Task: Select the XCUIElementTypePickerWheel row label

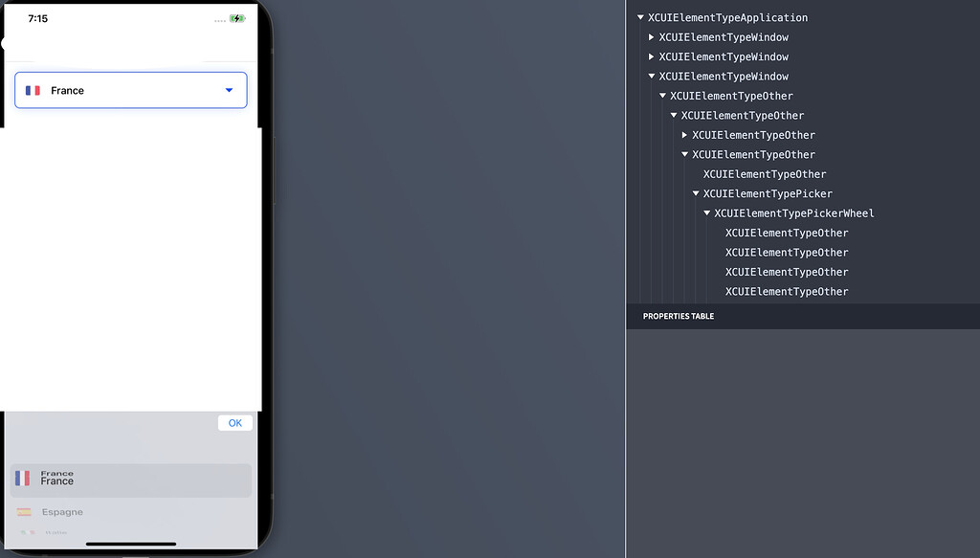Action: (794, 213)
